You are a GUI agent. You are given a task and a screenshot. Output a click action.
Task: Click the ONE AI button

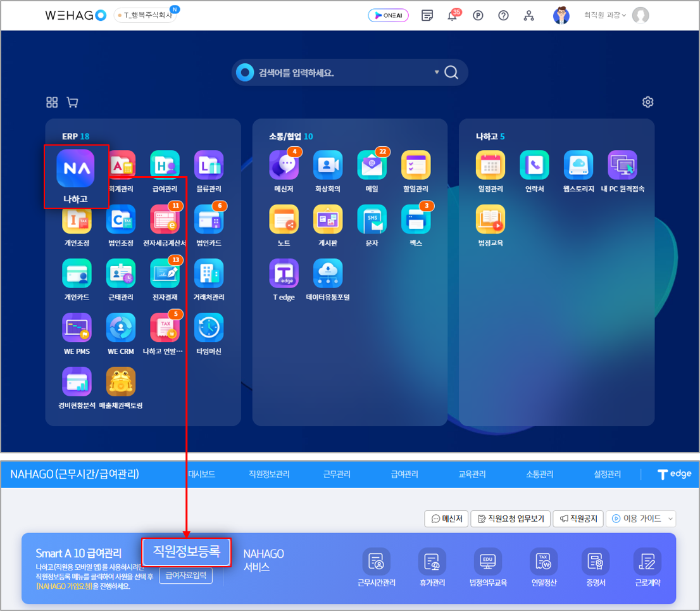[389, 15]
